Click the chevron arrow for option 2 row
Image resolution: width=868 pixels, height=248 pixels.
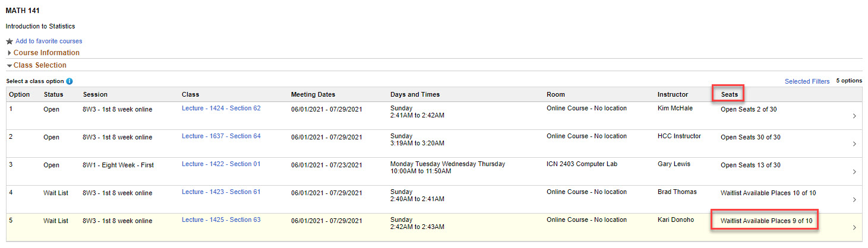(x=854, y=144)
